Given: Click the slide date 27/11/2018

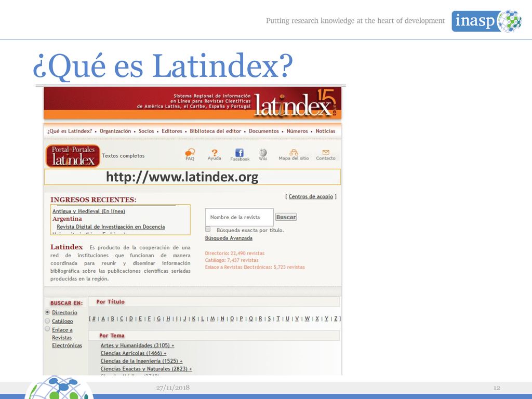Looking at the screenshot, I should tap(173, 388).
